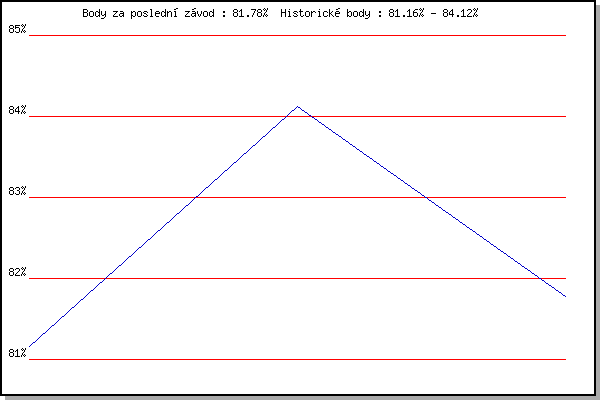Select the 83% axis label
Viewport: 600px width, 400px height.
[x=17, y=191]
